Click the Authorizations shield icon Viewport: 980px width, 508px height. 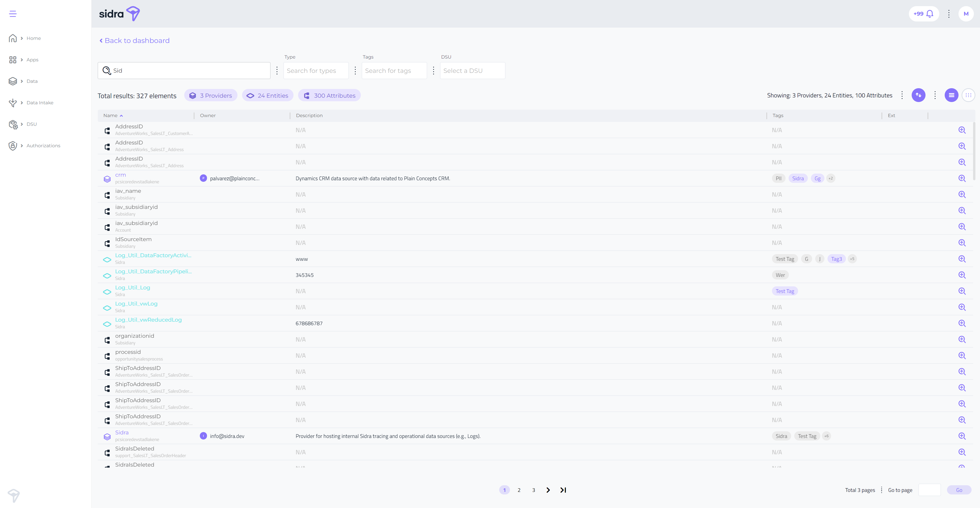pyautogui.click(x=13, y=146)
